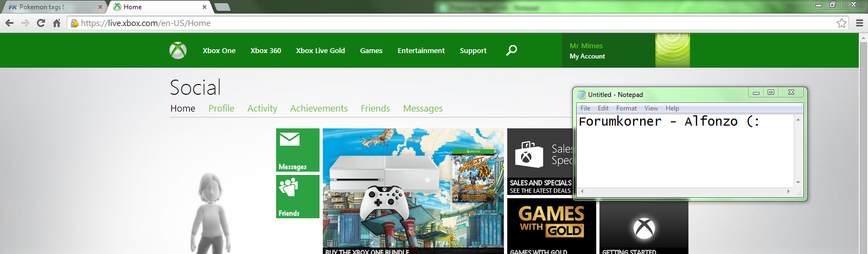
Task: Click the green padlock security icon
Action: 75,23
